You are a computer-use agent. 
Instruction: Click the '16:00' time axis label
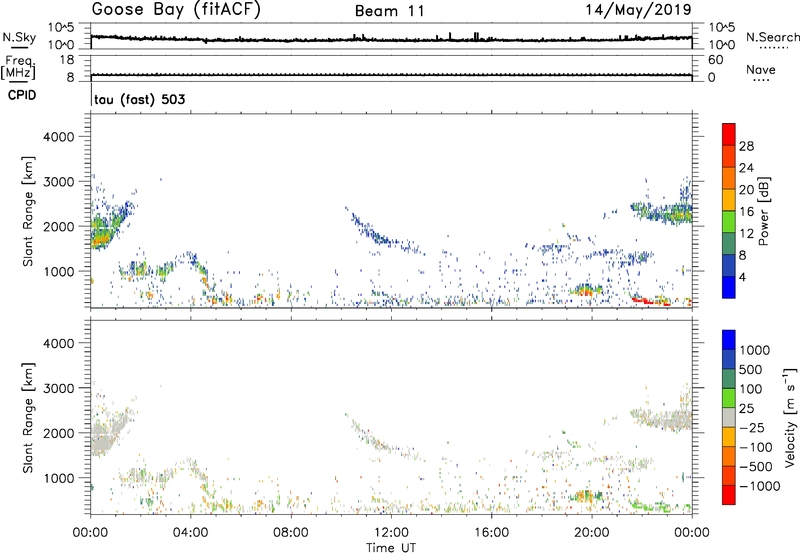(491, 533)
